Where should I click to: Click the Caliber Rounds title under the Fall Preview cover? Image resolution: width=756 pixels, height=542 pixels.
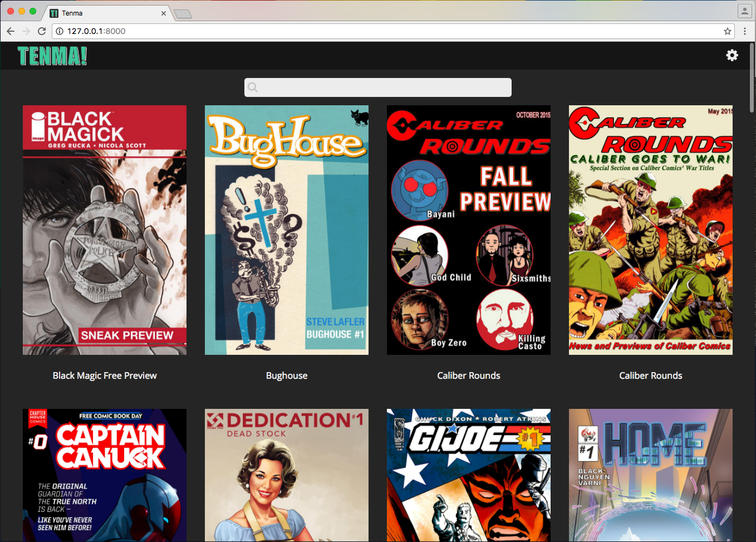tap(469, 375)
